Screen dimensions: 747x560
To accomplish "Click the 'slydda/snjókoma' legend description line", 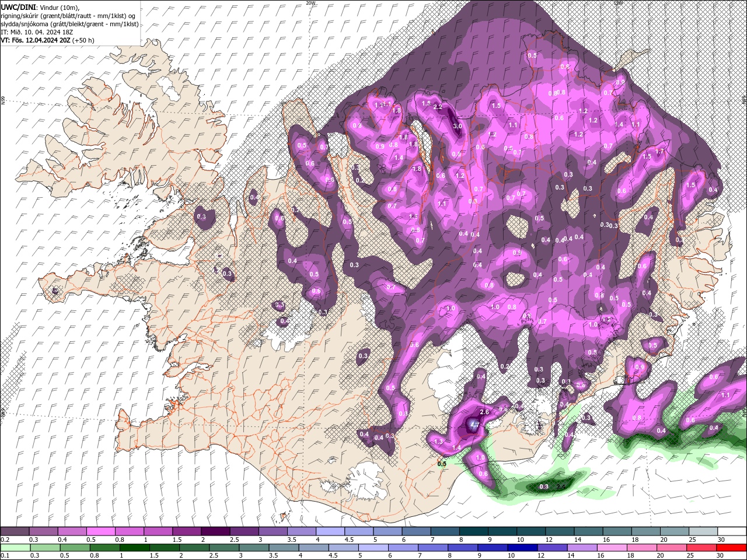I will tap(69, 24).
